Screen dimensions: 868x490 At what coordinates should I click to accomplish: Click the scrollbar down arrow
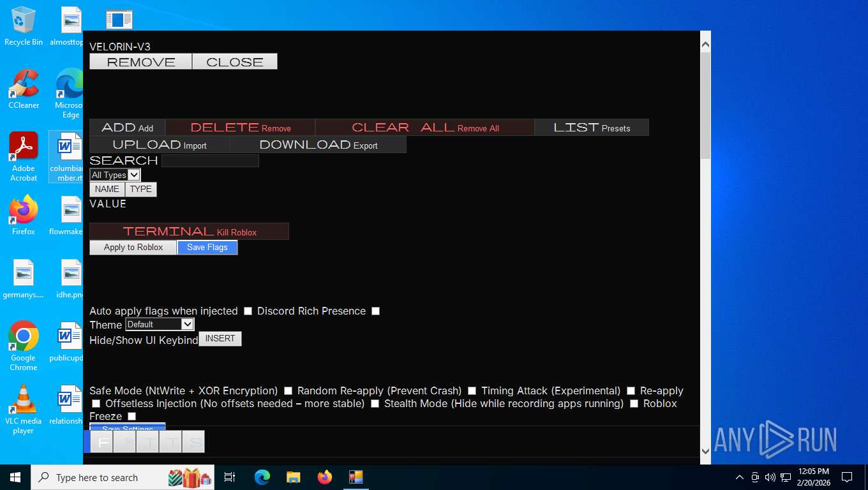click(x=705, y=450)
